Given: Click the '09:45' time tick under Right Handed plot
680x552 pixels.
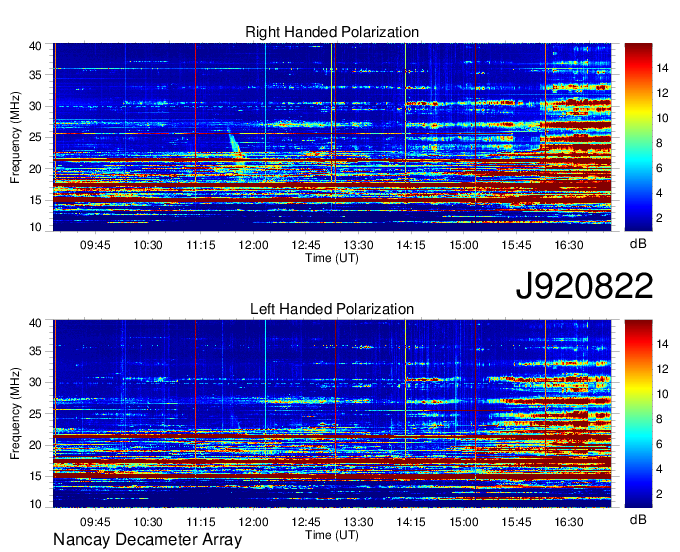Looking at the screenshot, I should pos(95,245).
